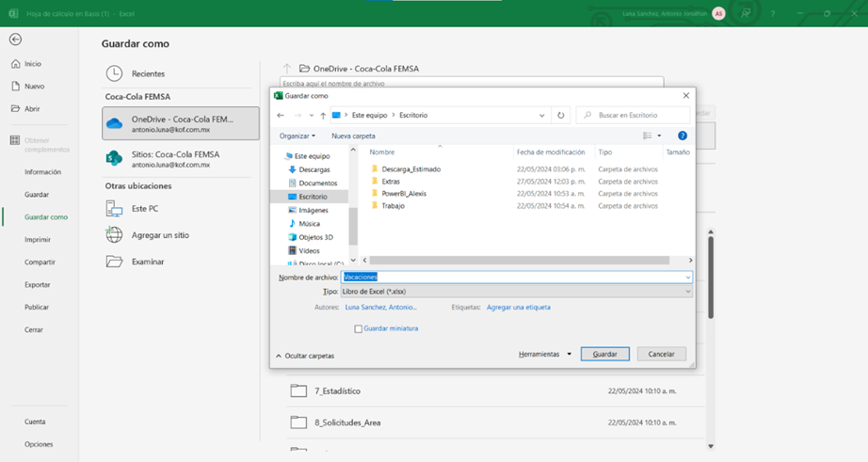Expand the Tipo file format dropdown

pos(516,292)
